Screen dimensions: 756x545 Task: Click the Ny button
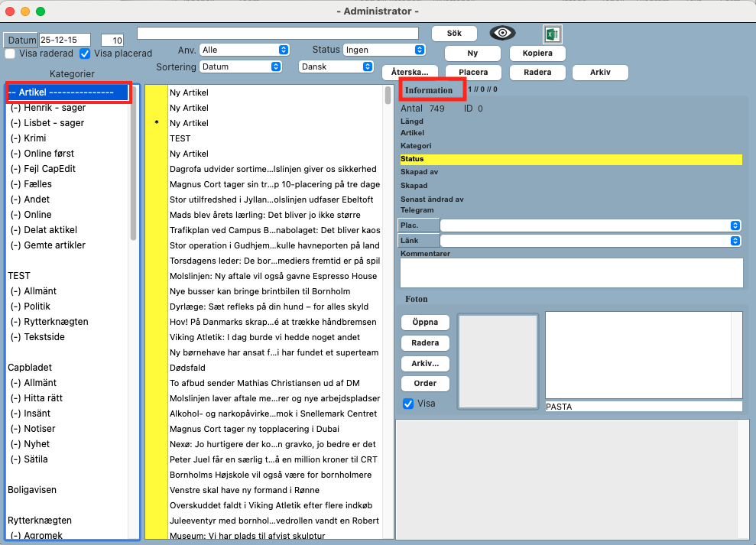pos(472,54)
